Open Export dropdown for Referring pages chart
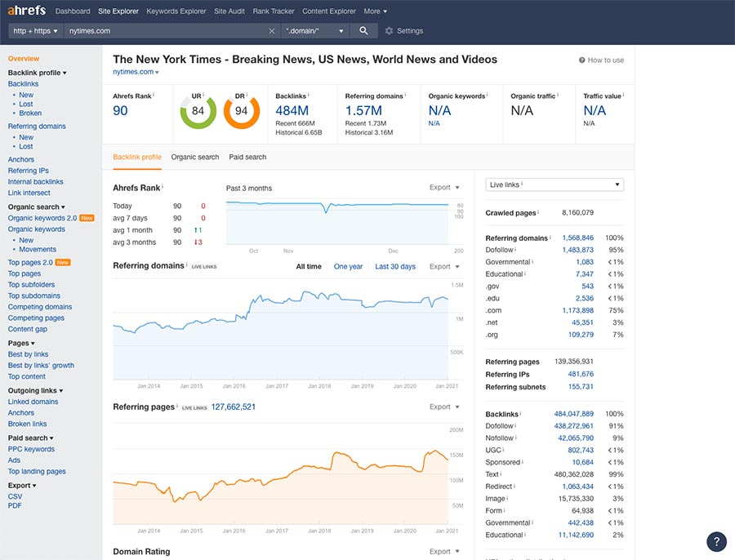 coord(444,407)
